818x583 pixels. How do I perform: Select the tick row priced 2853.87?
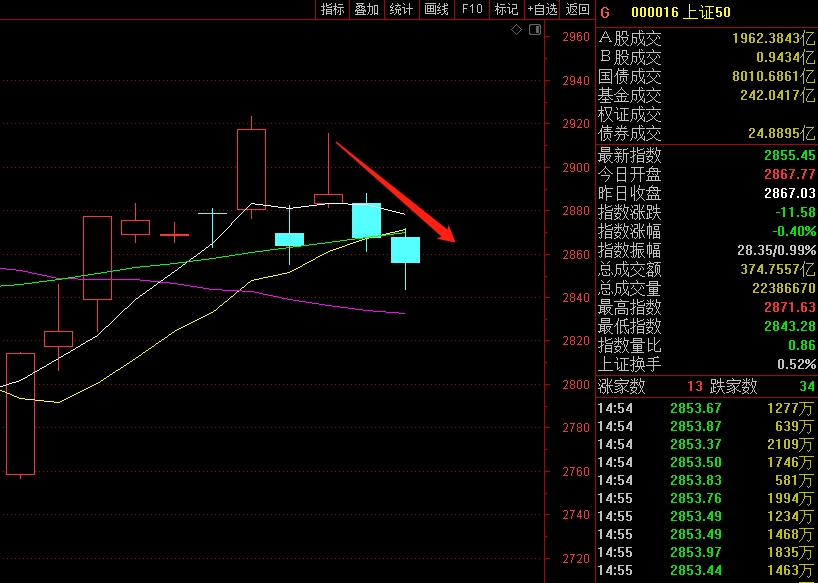click(706, 427)
